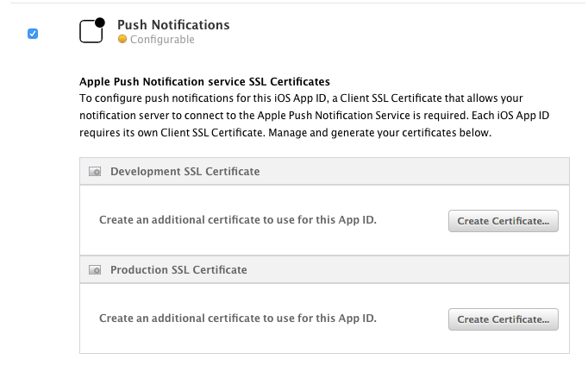Click the 'Development SSL Certificate' title text
Viewport: 588px width, 366px height.
click(x=185, y=172)
